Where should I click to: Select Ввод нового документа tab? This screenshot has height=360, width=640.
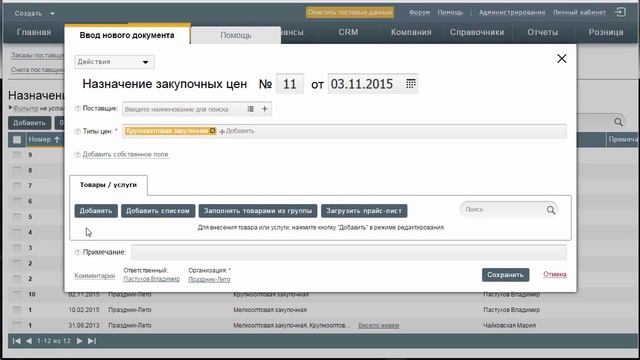pos(127,35)
